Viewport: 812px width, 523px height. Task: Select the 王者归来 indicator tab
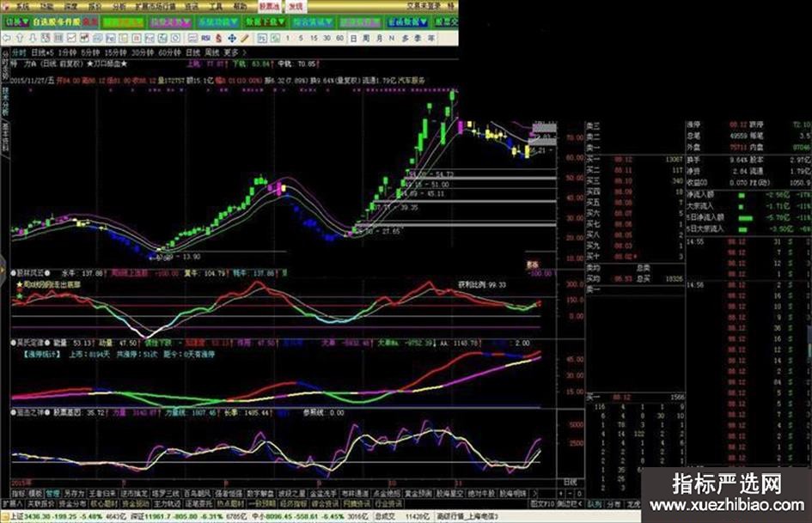(x=102, y=494)
